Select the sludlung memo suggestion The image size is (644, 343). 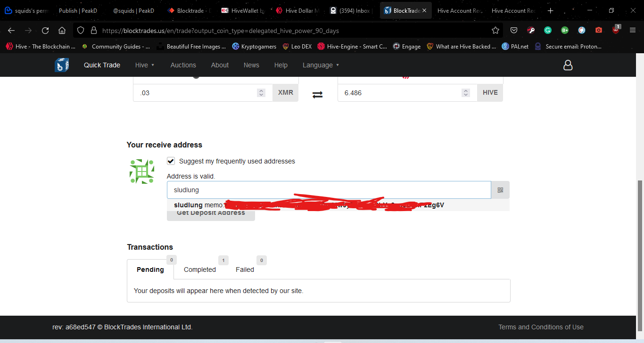pyautogui.click(x=338, y=205)
